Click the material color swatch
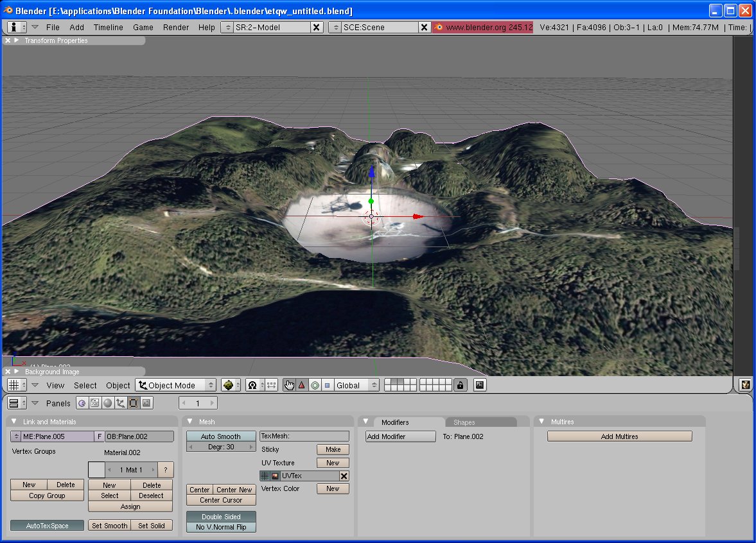Image resolution: width=756 pixels, height=543 pixels. [x=96, y=470]
